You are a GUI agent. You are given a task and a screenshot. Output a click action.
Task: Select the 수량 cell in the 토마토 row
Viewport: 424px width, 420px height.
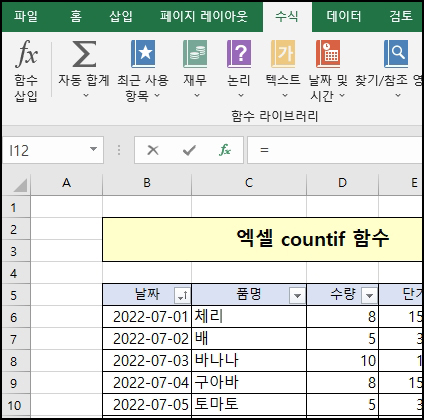[x=342, y=405]
